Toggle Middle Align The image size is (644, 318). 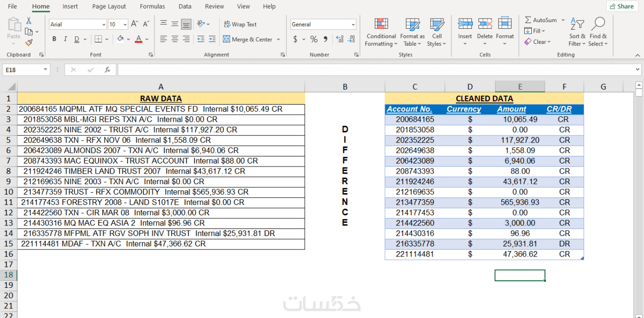point(175,24)
